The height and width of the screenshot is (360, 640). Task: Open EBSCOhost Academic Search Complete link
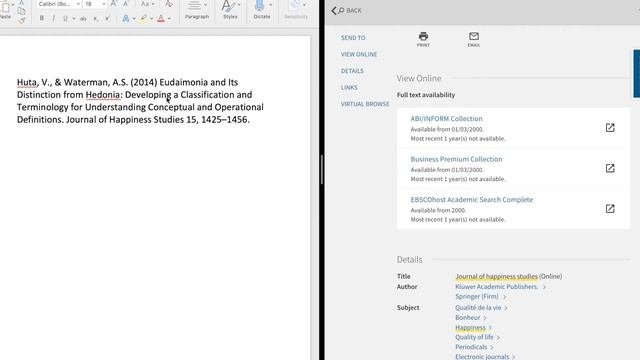point(471,200)
